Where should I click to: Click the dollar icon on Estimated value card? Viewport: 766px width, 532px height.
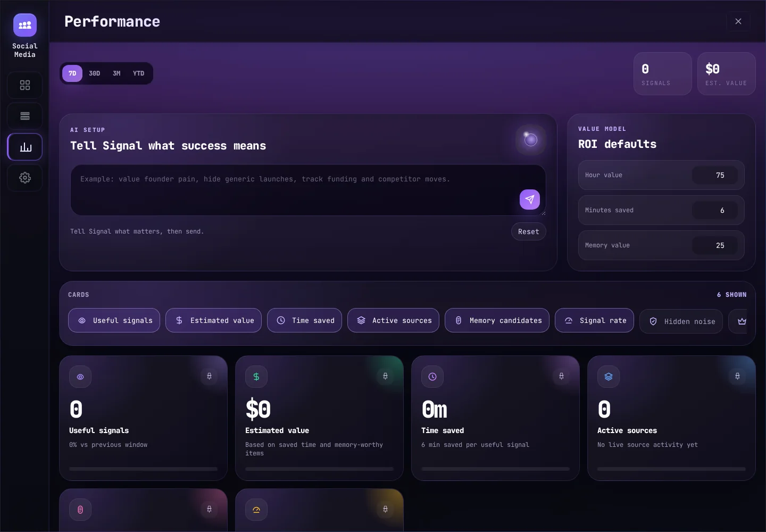click(x=256, y=377)
